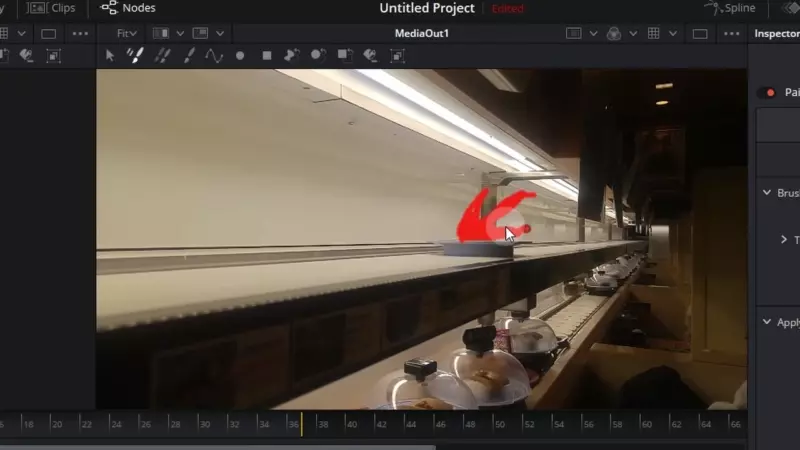Select the arrow Select tool in paint toolbar

click(x=109, y=56)
